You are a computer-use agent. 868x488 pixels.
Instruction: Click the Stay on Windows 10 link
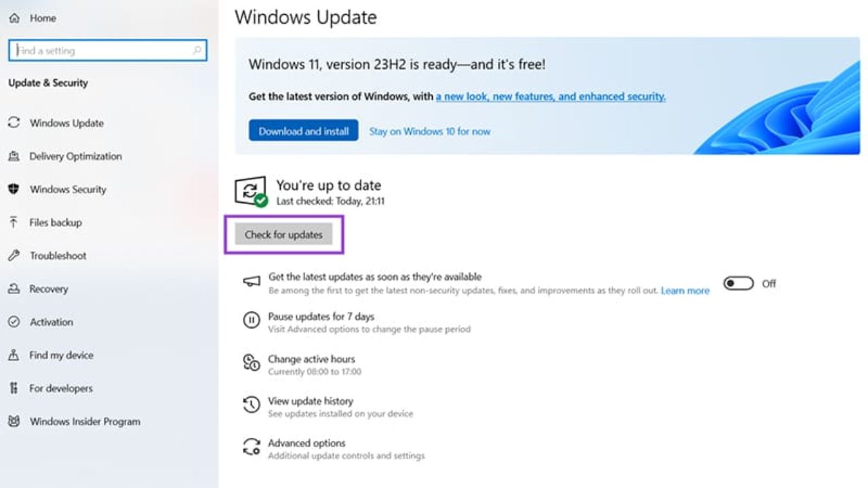coord(430,131)
